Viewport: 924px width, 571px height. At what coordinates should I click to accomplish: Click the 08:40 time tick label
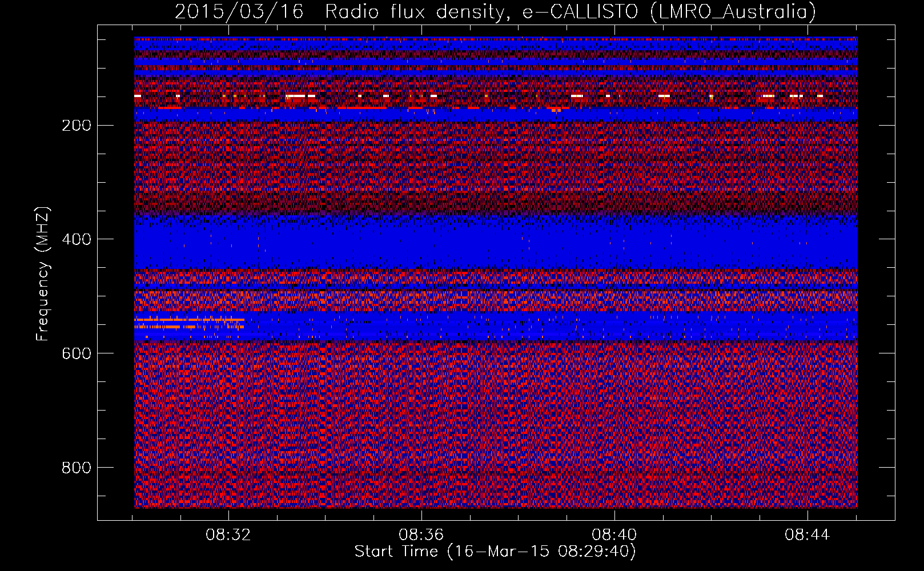pyautogui.click(x=614, y=535)
